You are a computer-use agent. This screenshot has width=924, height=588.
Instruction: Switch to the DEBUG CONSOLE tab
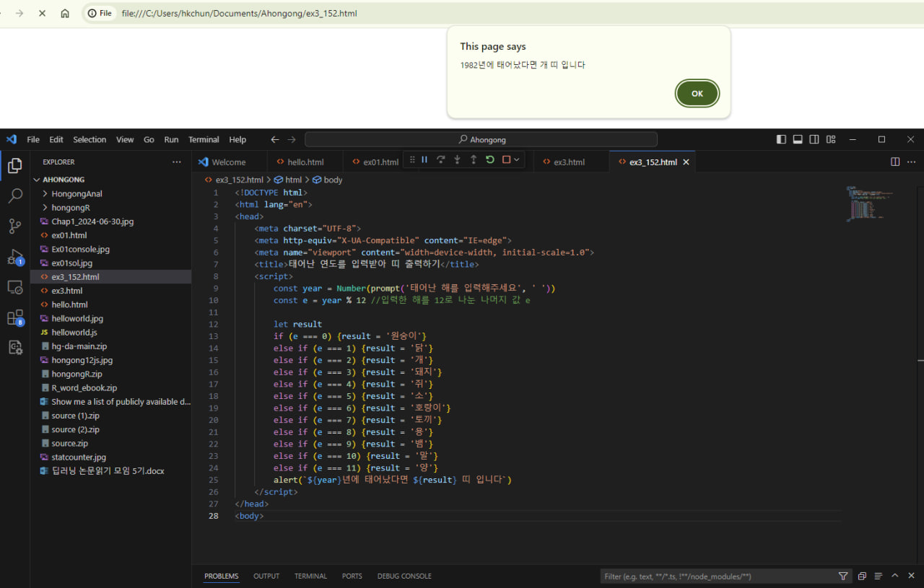click(x=404, y=576)
